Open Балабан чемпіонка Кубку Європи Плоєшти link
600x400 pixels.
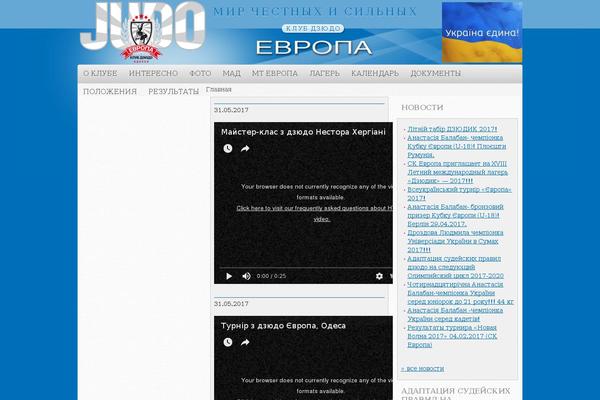coord(457,146)
